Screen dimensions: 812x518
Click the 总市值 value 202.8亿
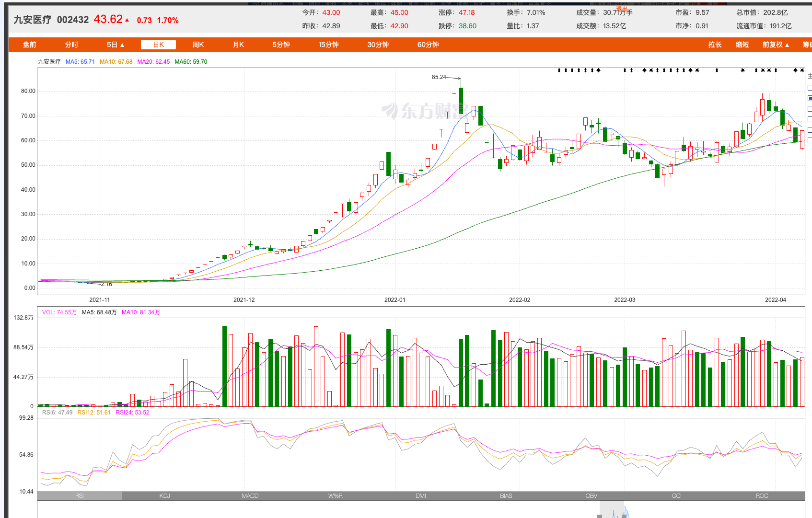coord(775,12)
